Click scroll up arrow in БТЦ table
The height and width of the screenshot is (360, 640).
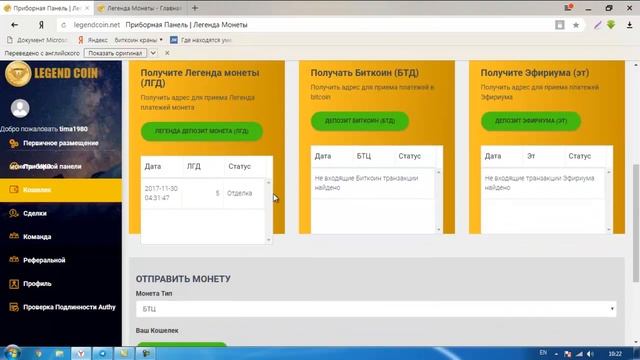point(438,172)
